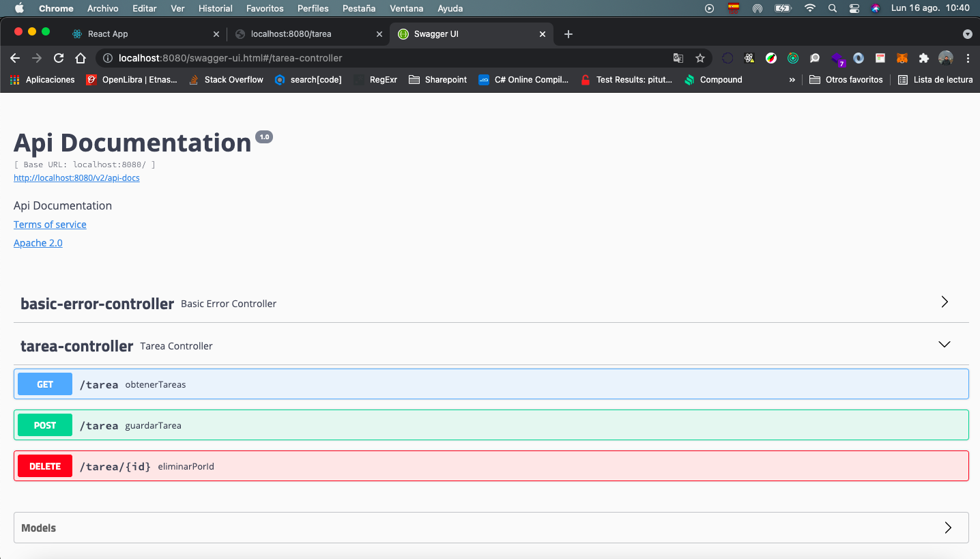Expand the POST /tarea guardarTarea operation
The height and width of the screenshot is (559, 980).
point(491,425)
